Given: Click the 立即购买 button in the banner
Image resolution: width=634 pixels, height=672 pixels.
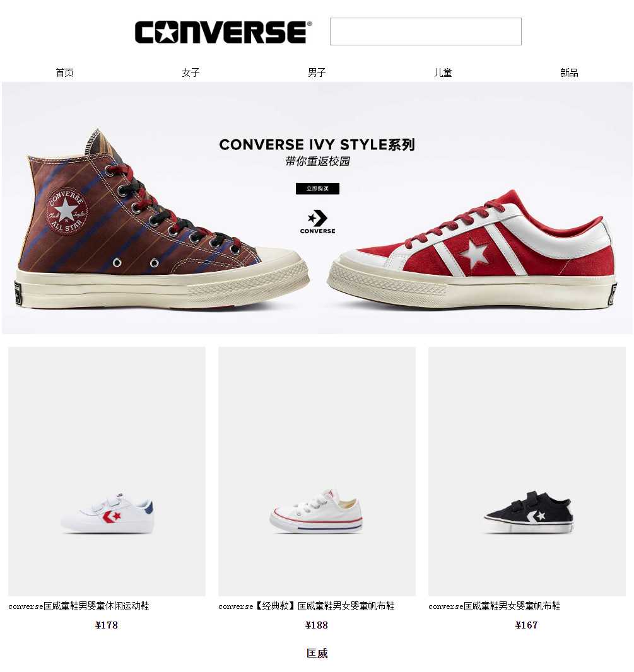Looking at the screenshot, I should click(317, 188).
